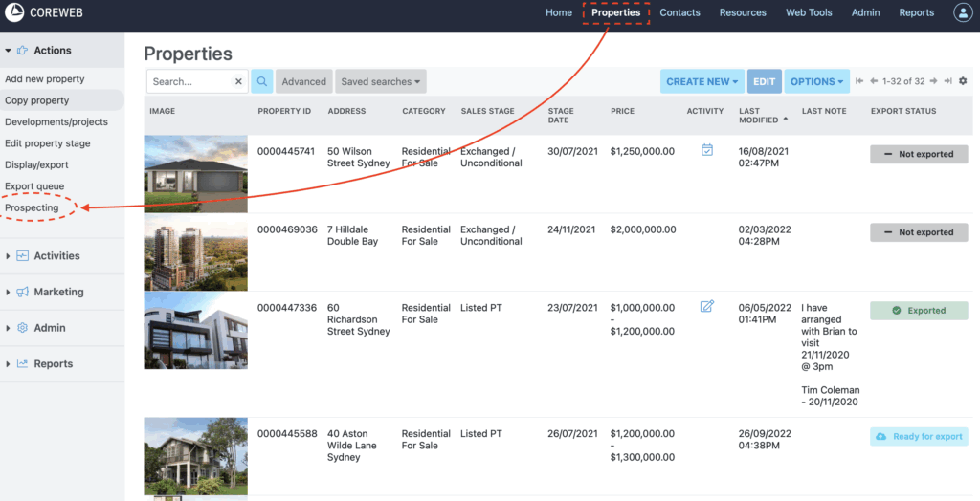
Task: Open the Contacts menu
Action: (x=679, y=12)
